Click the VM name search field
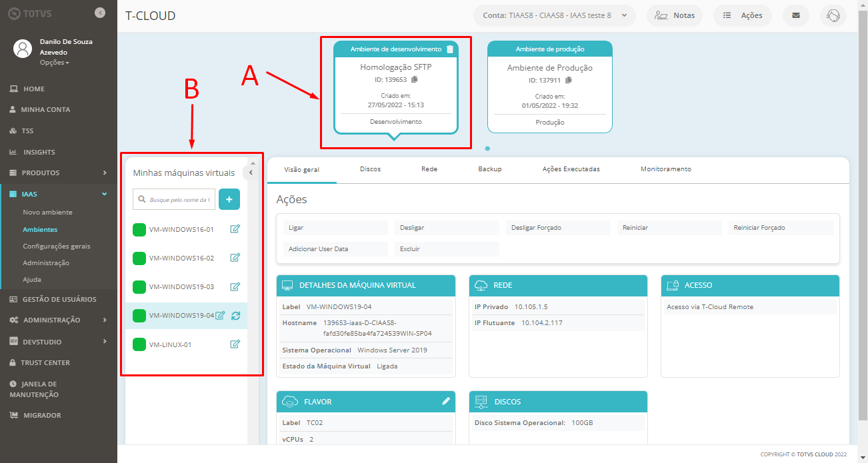 point(173,199)
